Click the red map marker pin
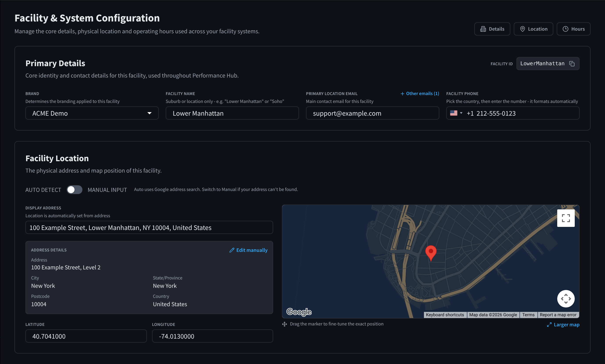The width and height of the screenshot is (605, 364). [431, 253]
